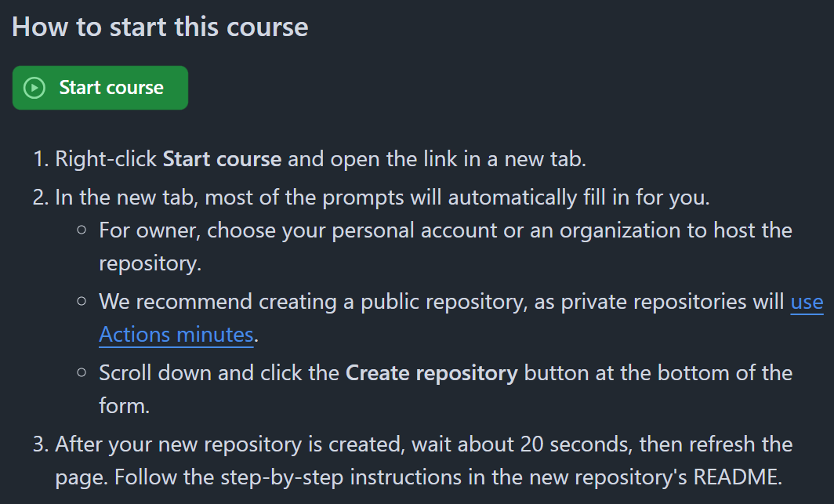Click the list number 1 marker
Image resolution: width=834 pixels, height=504 pixels.
pos(41,159)
